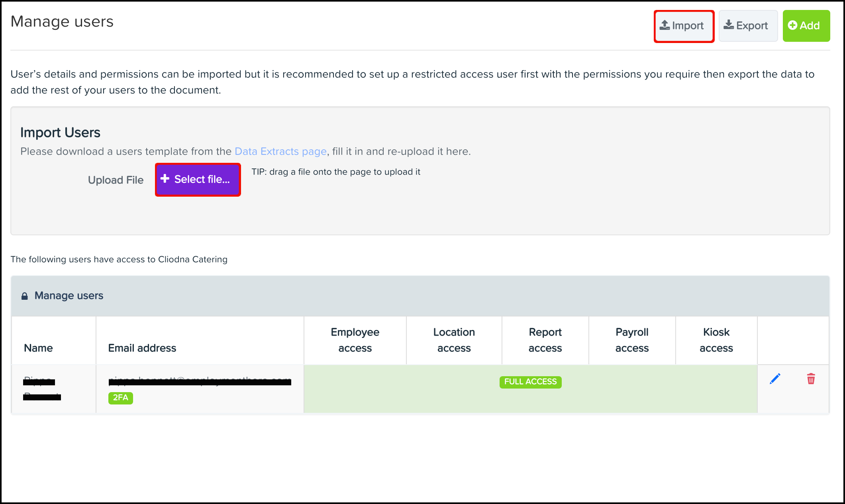Click the Report access column header
This screenshot has width=845, height=504.
[x=545, y=340]
